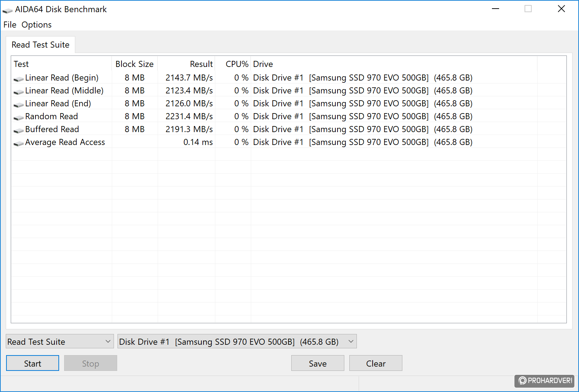This screenshot has width=579, height=392.
Task: Open the Read Test Suite test dropdown
Action: [60, 342]
